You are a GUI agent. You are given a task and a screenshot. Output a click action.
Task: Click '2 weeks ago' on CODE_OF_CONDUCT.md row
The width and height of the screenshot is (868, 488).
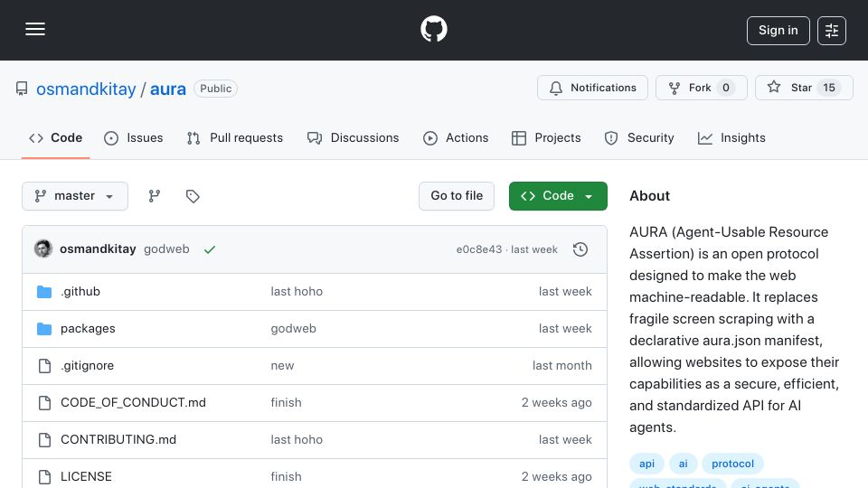556,403
